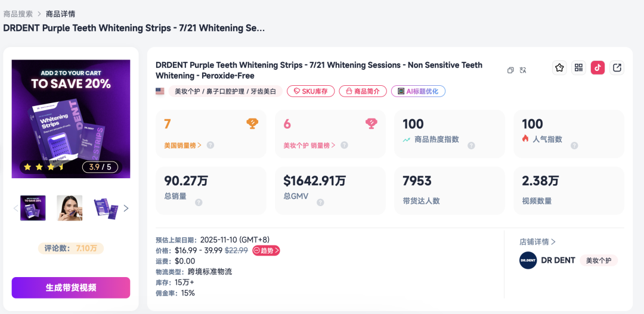Image resolution: width=644 pixels, height=314 pixels.
Task: Click the translate title icon
Action: 523,70
